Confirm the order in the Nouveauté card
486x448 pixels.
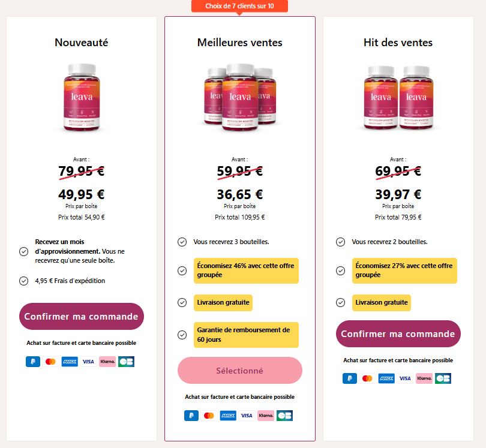point(82,316)
